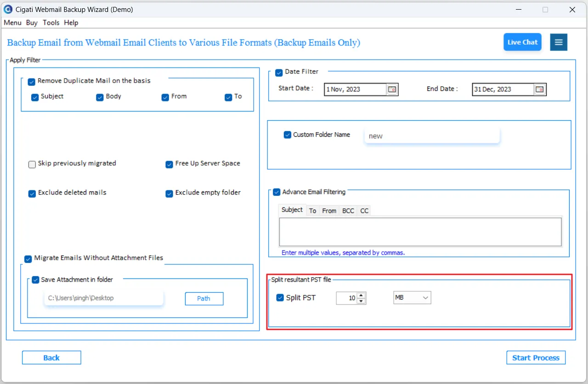Image resolution: width=588 pixels, height=384 pixels.
Task: Open the MB size unit dropdown
Action: (x=412, y=298)
